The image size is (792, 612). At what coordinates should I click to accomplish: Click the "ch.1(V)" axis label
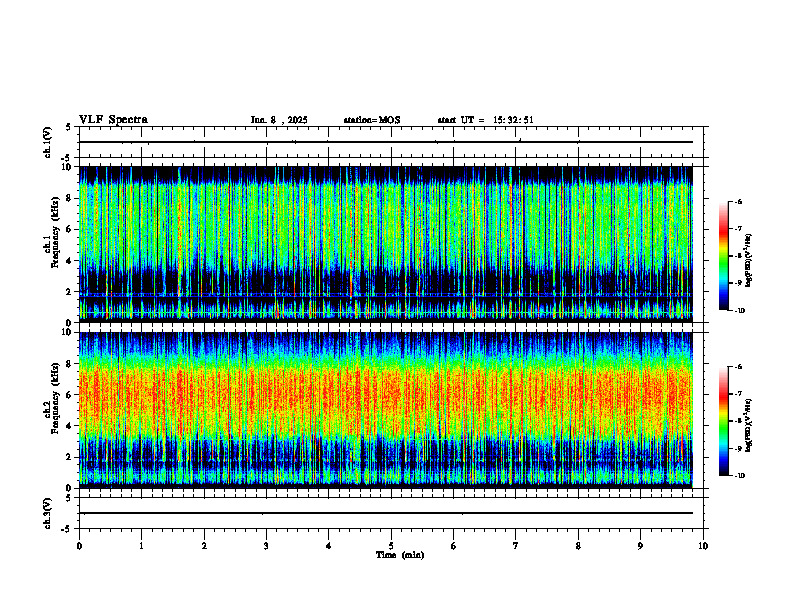48,142
